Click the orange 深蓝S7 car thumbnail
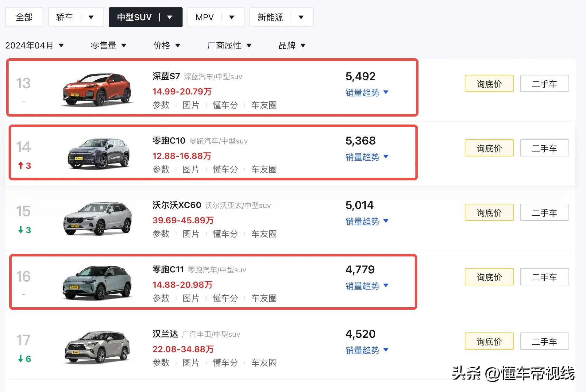The width and height of the screenshot is (586, 392). click(x=97, y=89)
